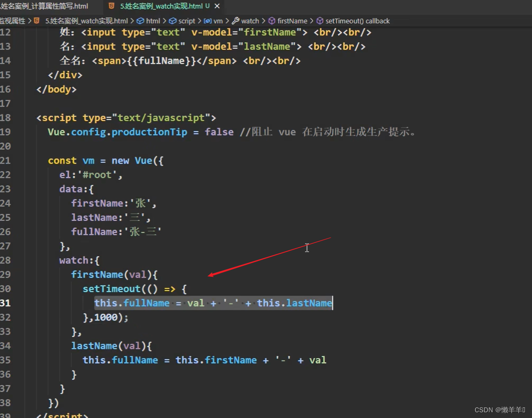Click the closing </div> tag on line 15
This screenshot has height=418, width=532.
point(65,75)
